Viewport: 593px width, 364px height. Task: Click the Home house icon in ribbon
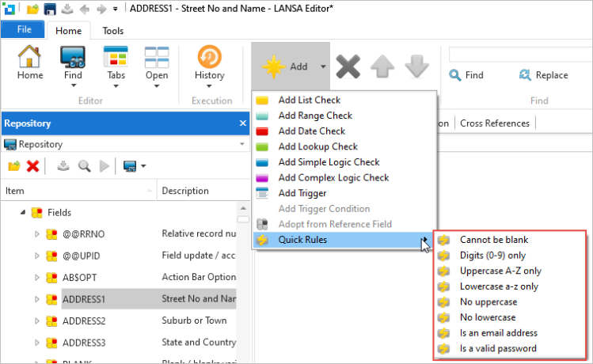[x=29, y=57]
